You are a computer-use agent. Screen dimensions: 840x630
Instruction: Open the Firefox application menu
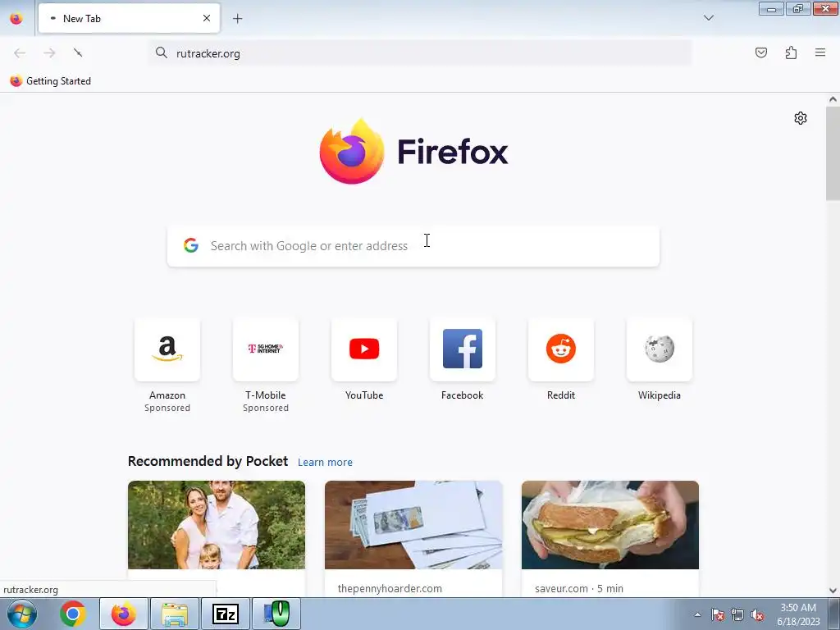click(820, 52)
